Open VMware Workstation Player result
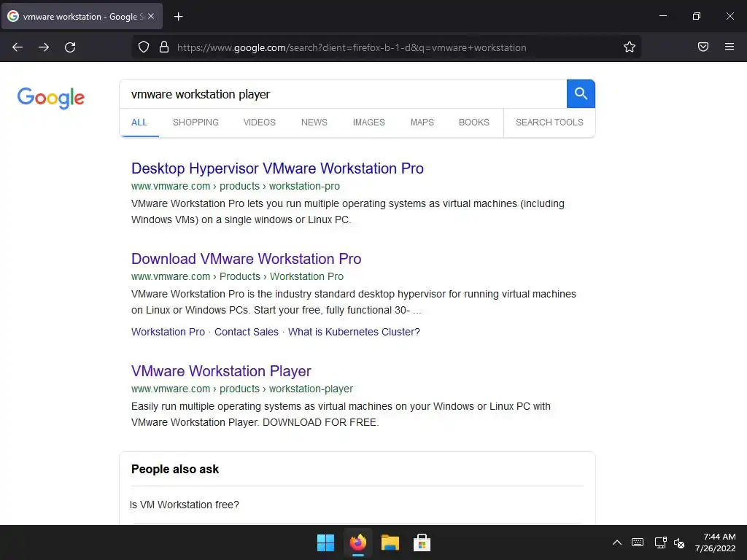 click(x=221, y=371)
